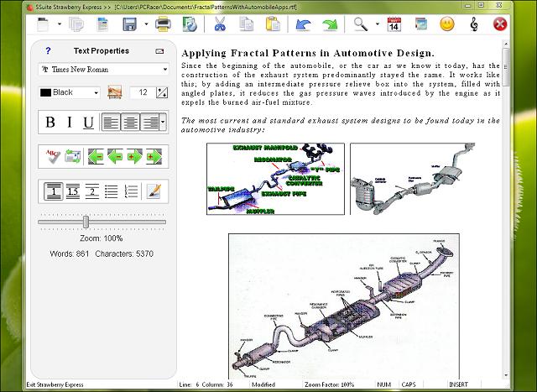This screenshot has width=537, height=392.
Task: Click the treble clef music icon
Action: pos(473,24)
